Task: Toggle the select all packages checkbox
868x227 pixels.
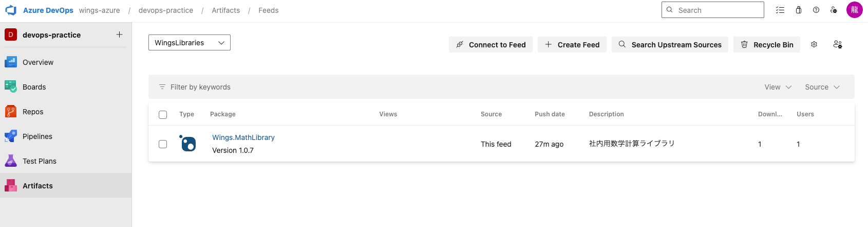Action: point(163,115)
